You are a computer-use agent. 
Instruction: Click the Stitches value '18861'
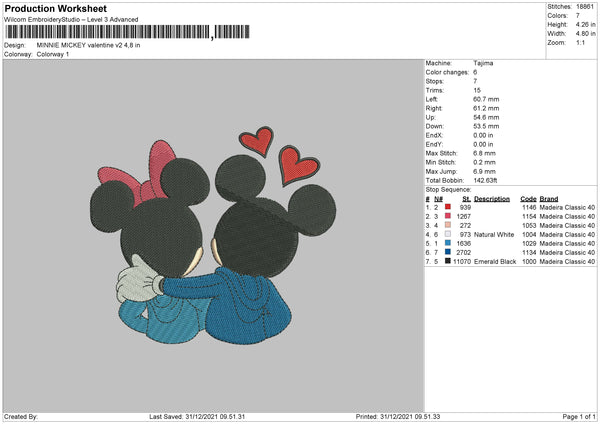click(585, 7)
